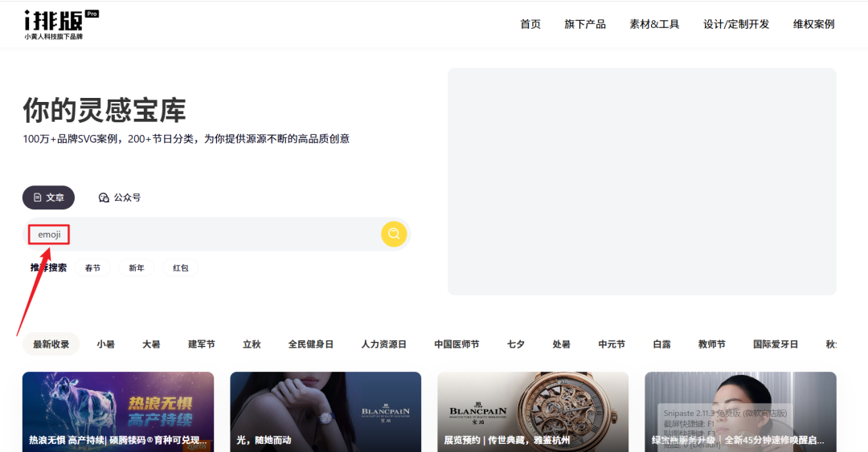Viewport: 868px width, 452px height.
Task: Select the 国际爱牙日 category
Action: (x=776, y=344)
